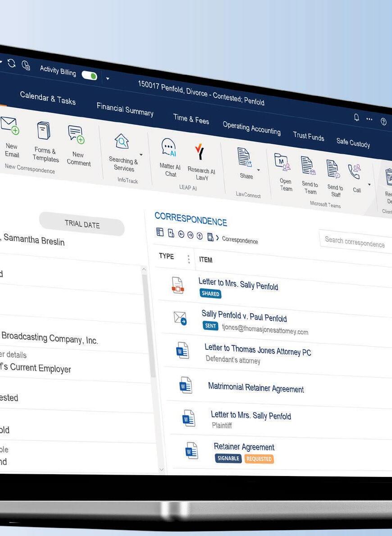Open the Plaintiff Letter to Mrs. Sally Penfold
Image resolution: width=392 pixels, height=536 pixels.
click(x=251, y=415)
